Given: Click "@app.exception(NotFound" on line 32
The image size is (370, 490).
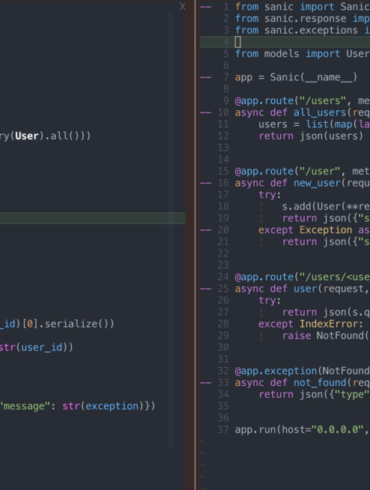Looking at the screenshot, I should click(x=302, y=371).
